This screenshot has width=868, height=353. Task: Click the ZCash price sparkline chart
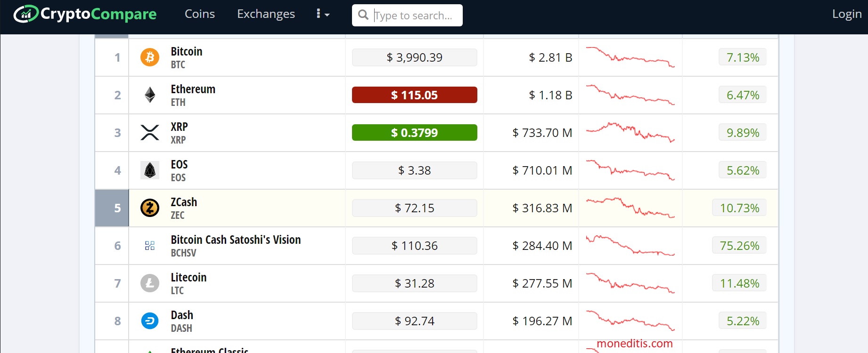(x=630, y=208)
